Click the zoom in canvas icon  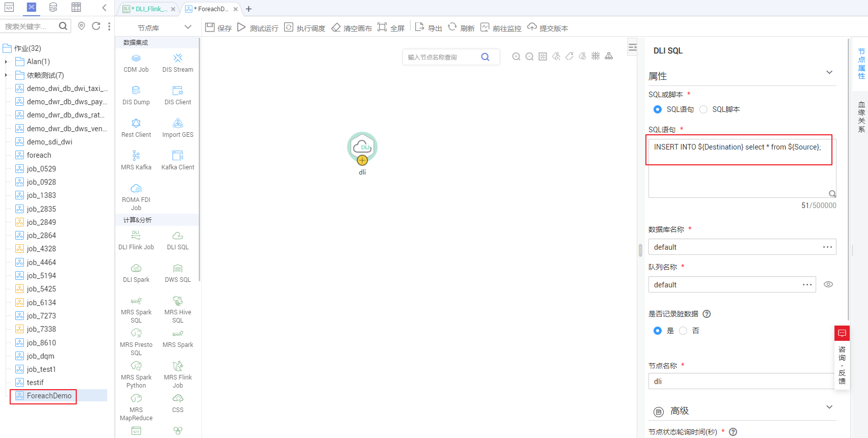(x=516, y=57)
